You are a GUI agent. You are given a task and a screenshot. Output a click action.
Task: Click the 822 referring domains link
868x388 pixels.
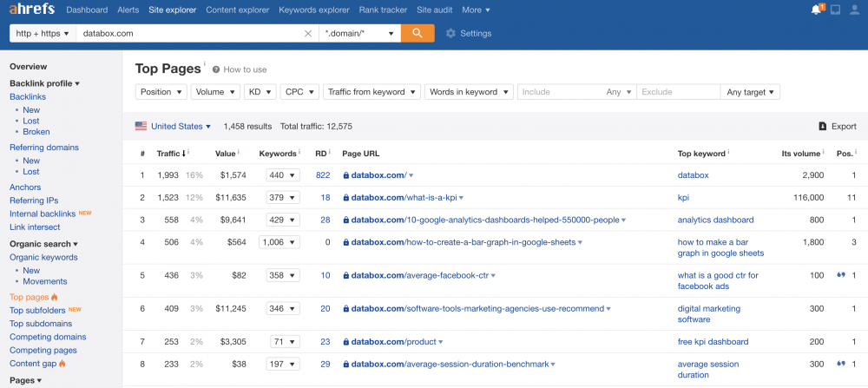[x=323, y=175]
